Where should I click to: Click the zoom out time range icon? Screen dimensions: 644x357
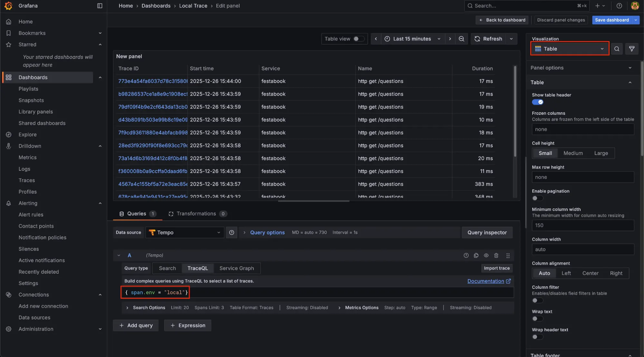tap(461, 39)
